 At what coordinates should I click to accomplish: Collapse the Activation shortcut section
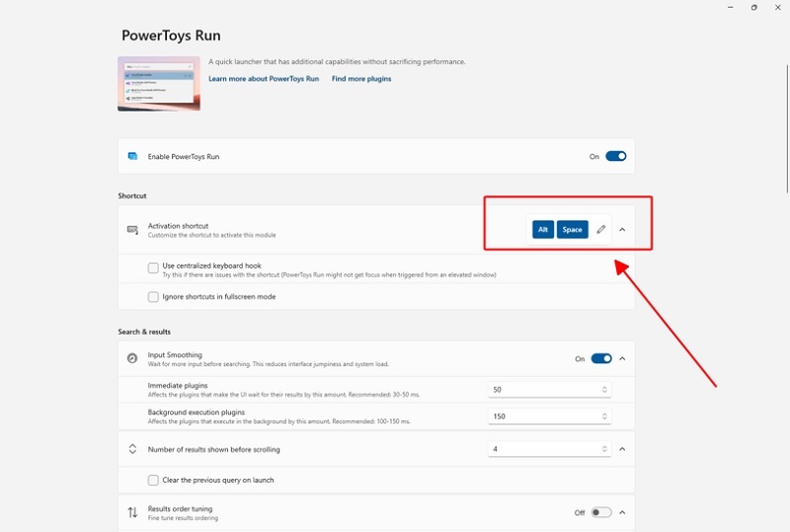[622, 229]
